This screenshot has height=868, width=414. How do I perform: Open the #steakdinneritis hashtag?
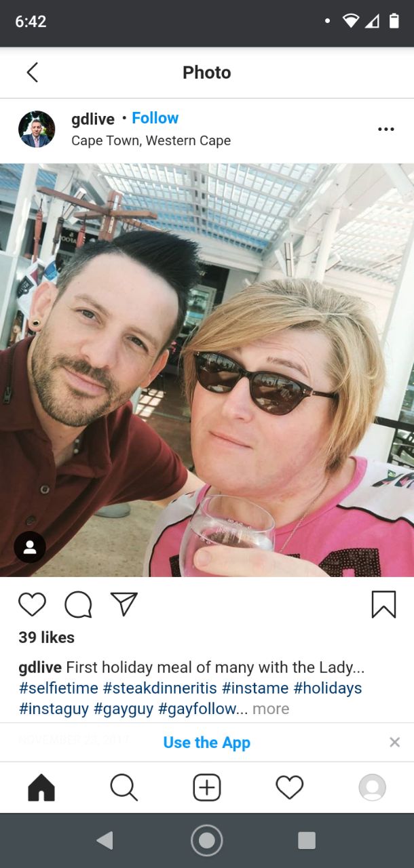coord(160,688)
